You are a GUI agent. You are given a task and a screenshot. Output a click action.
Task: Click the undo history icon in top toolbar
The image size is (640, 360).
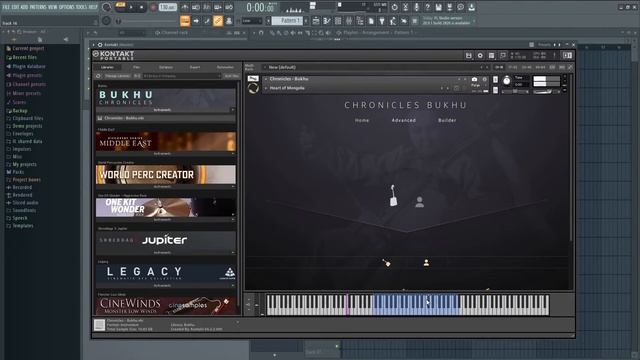click(x=394, y=7)
